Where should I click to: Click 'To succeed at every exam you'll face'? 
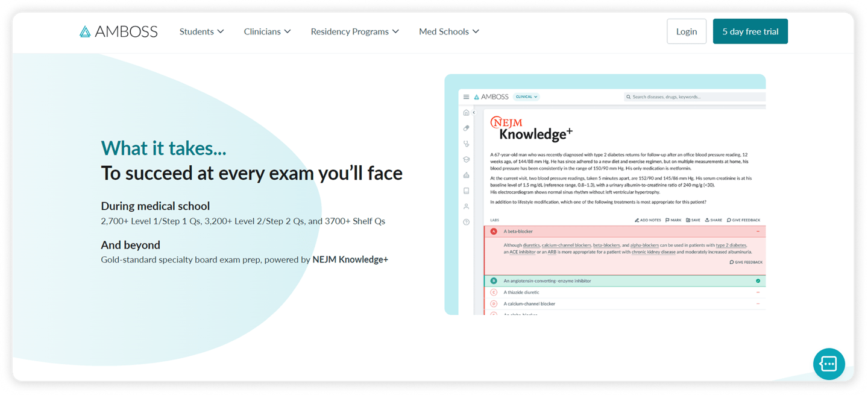[x=252, y=173]
